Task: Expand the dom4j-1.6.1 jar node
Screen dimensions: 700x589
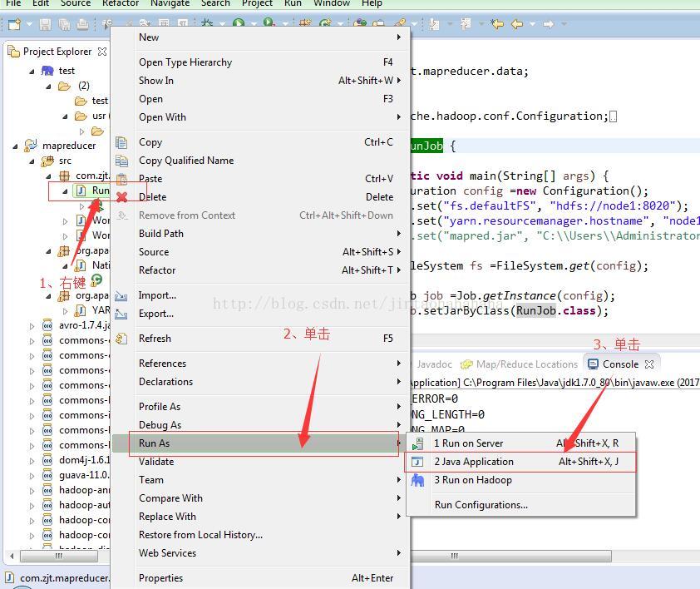Action: (32, 460)
